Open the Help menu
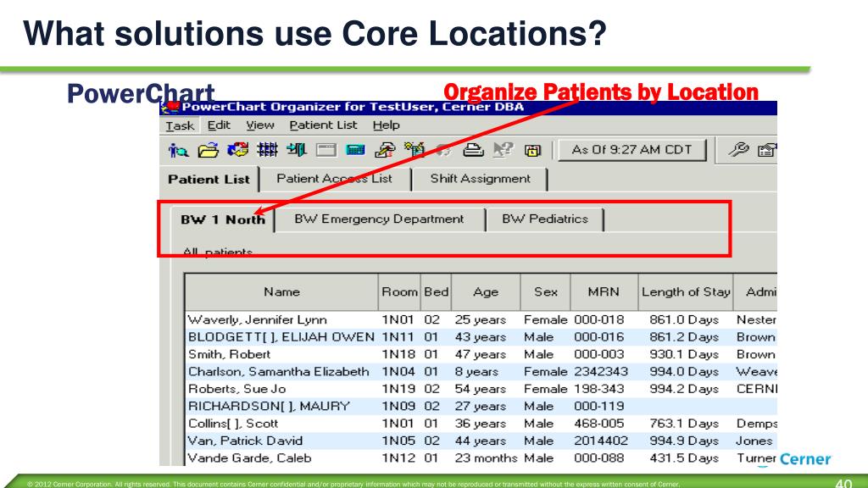Screen dimensions: 868x488 tap(387, 125)
